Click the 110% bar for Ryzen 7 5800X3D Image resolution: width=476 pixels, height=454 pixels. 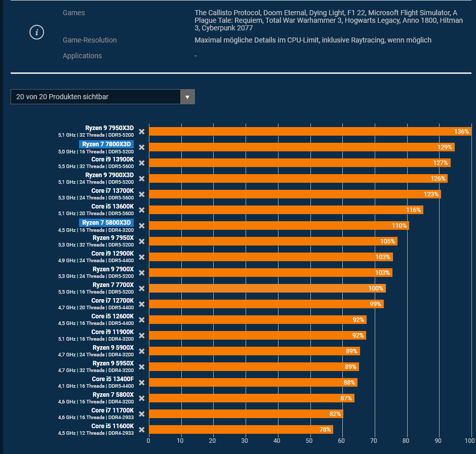(279, 226)
